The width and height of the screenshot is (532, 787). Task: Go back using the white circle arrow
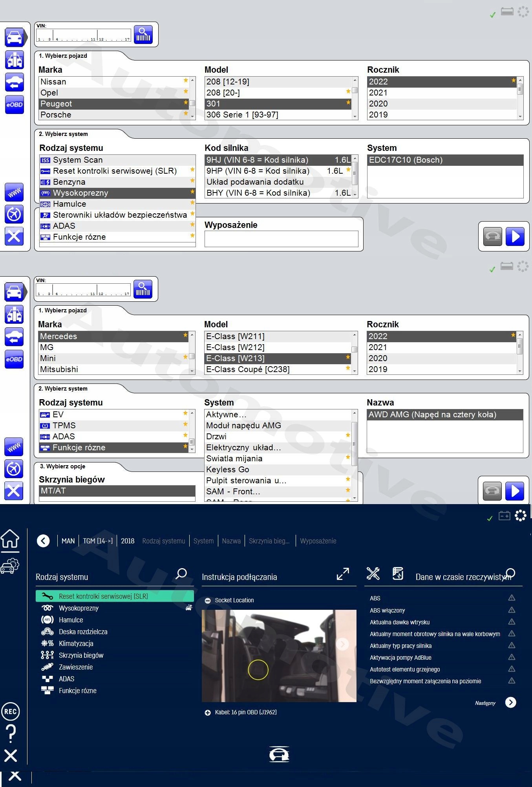[x=43, y=541]
